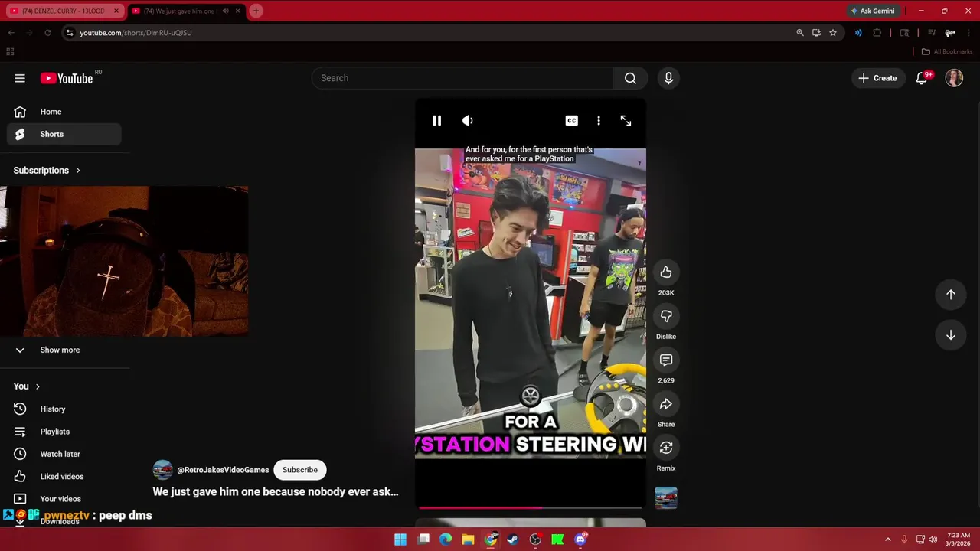Like the Short with 203K likes
The height and width of the screenshot is (551, 980).
(x=666, y=272)
